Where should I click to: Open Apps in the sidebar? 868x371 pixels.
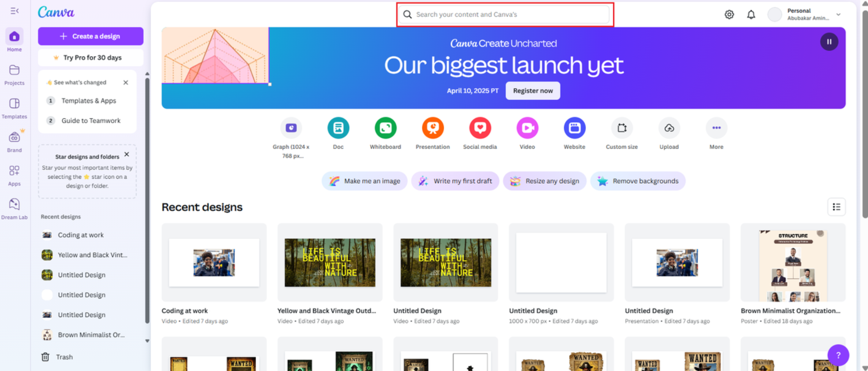14,175
